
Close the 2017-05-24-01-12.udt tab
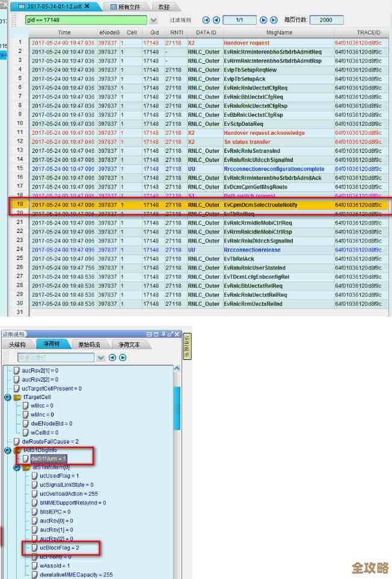coord(87,6)
